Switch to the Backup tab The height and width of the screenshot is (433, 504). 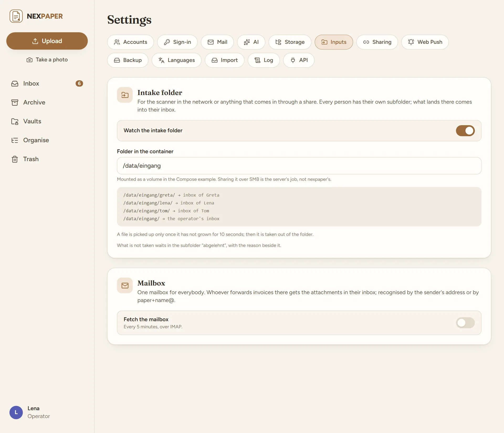pos(128,60)
